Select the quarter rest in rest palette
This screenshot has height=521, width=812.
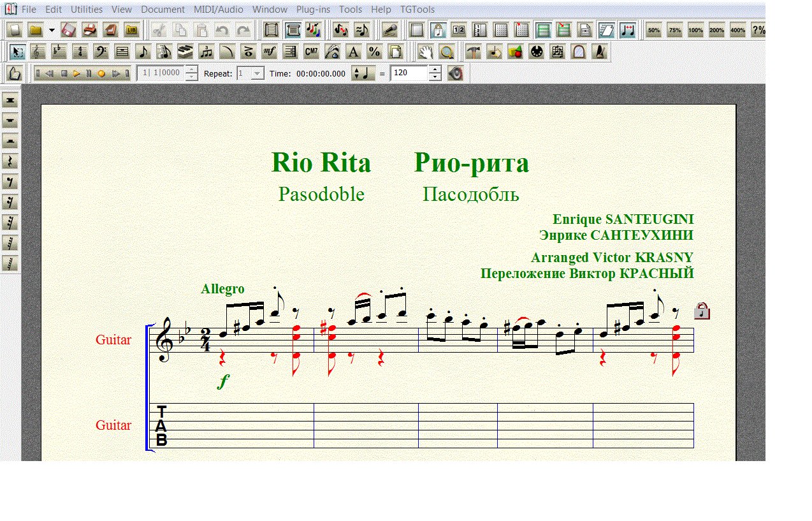(x=10, y=161)
